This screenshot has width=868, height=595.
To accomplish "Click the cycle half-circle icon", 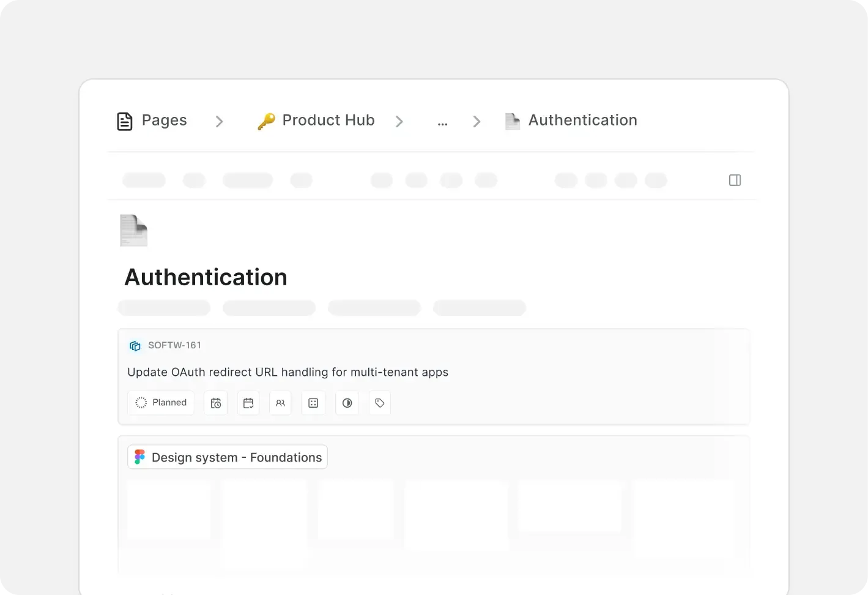I will coord(347,403).
